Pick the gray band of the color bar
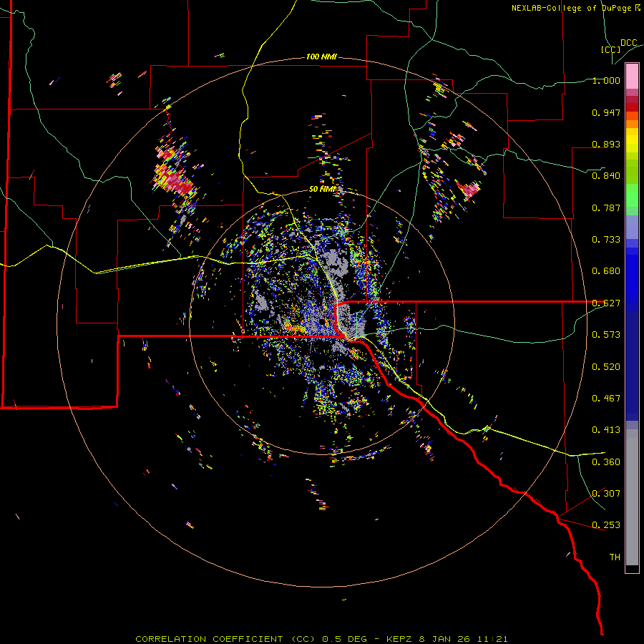 click(632, 497)
